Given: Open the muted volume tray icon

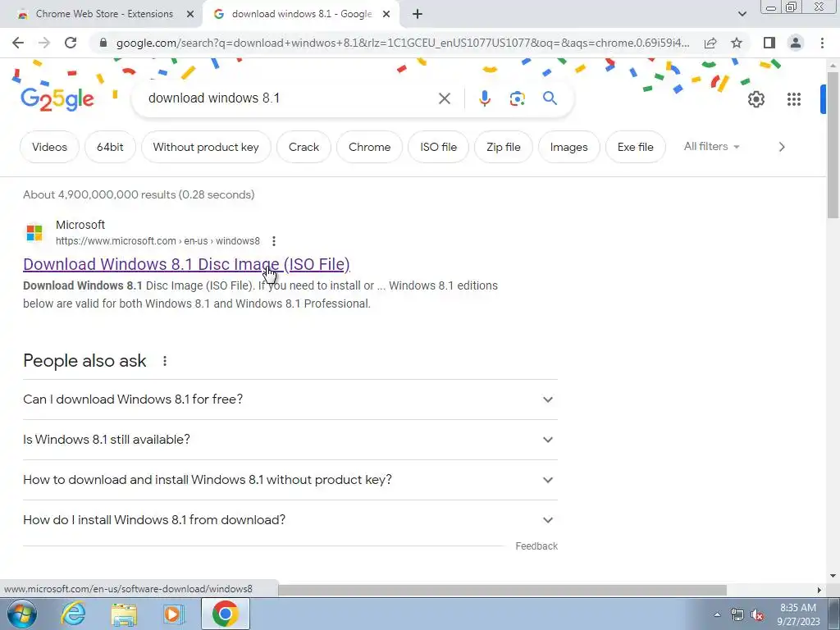Looking at the screenshot, I should (x=757, y=615).
